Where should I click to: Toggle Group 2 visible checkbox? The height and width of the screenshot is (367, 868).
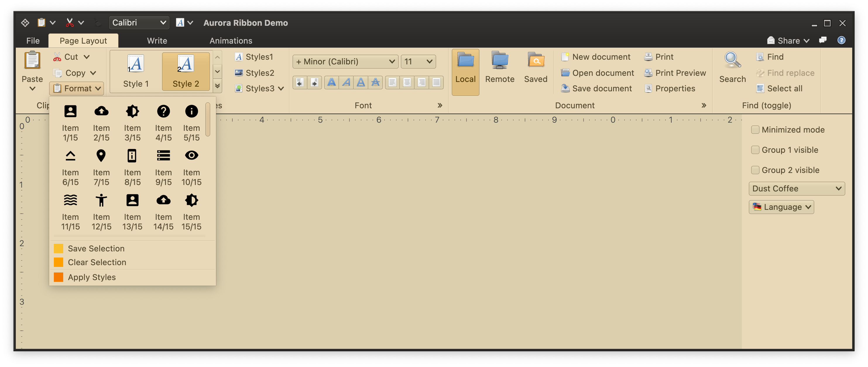(x=755, y=170)
